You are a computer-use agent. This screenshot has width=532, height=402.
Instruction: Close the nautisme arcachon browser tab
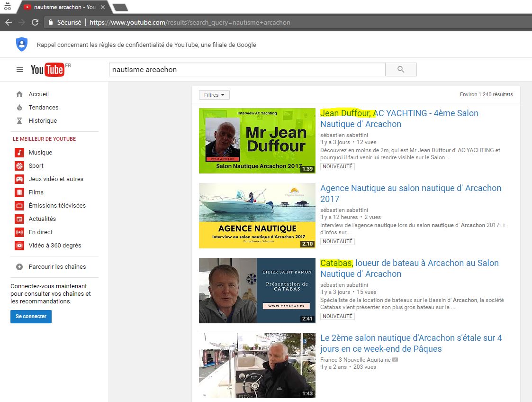pyautogui.click(x=103, y=7)
